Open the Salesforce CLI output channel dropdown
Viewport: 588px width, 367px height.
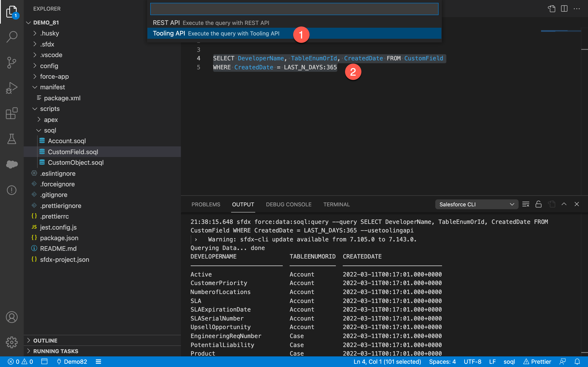coord(476,204)
